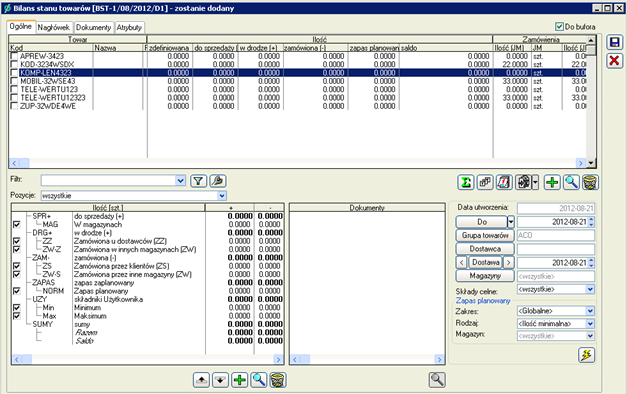Check the APREW-3423 row checkbox
The height and width of the screenshot is (394, 627).
pos(14,56)
